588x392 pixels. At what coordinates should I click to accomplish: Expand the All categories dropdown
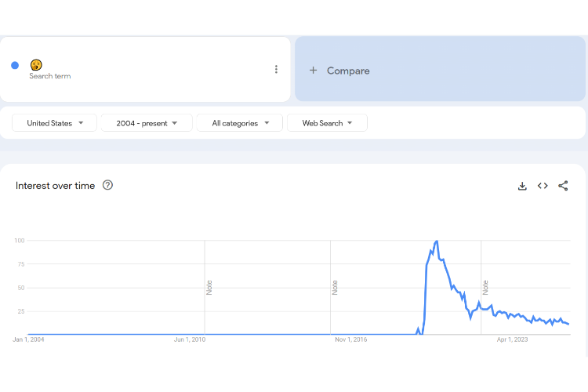pyautogui.click(x=240, y=123)
